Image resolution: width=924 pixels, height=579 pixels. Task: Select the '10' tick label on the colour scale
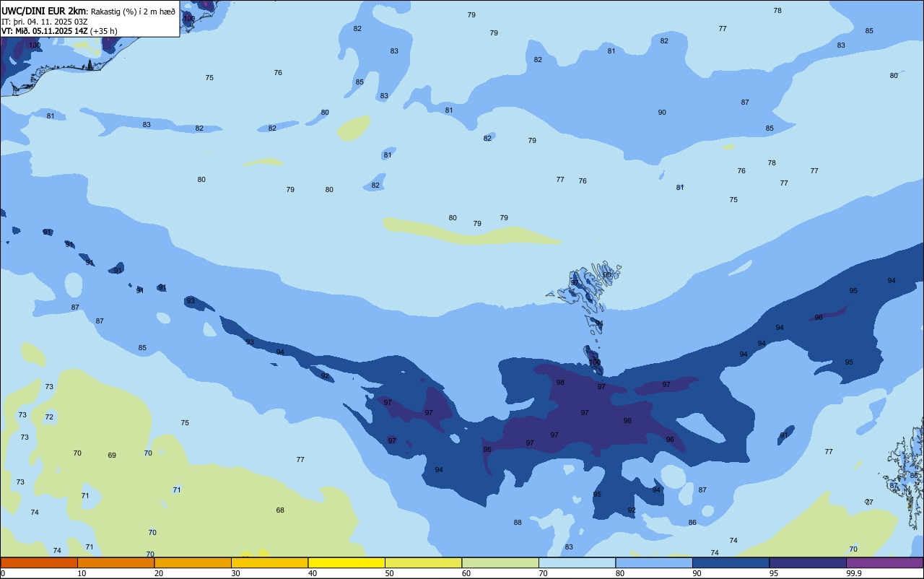(x=82, y=573)
